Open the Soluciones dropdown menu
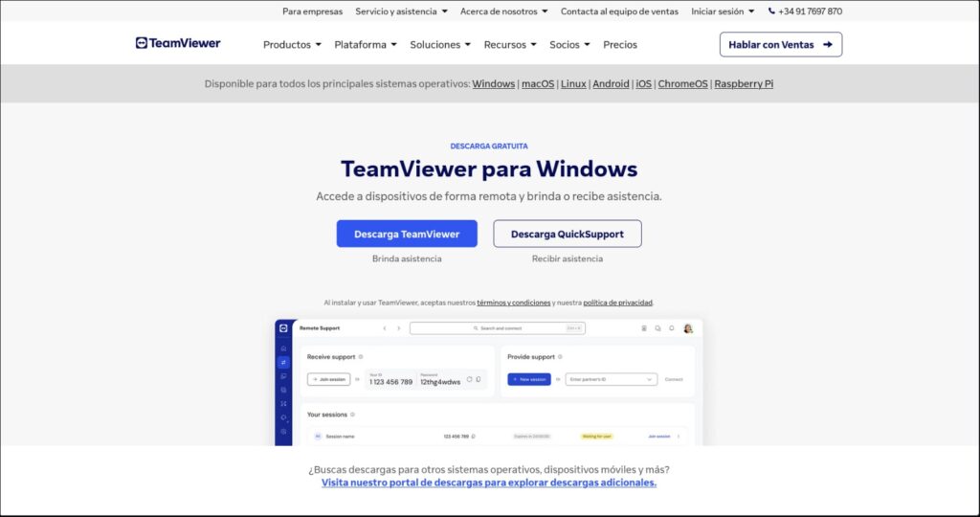This screenshot has width=980, height=517. 440,45
